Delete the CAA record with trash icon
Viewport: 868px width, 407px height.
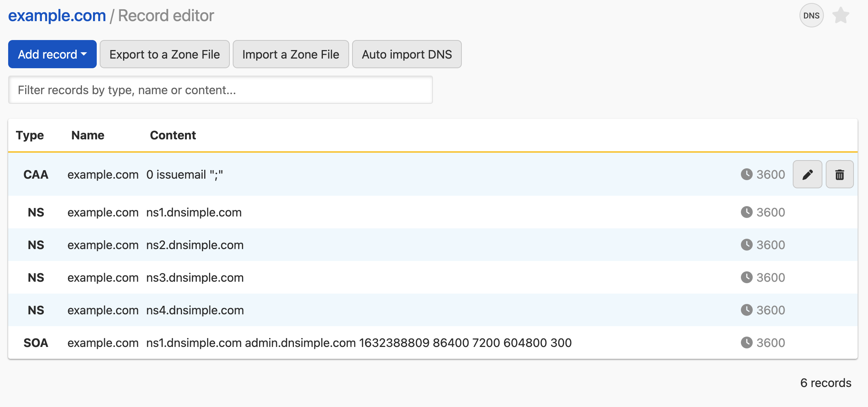(839, 174)
